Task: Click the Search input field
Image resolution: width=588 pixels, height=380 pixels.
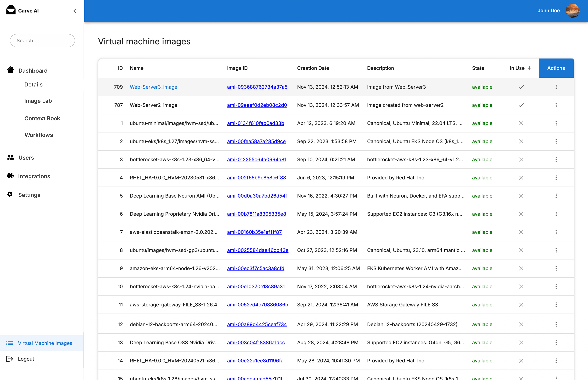Action: pos(42,40)
